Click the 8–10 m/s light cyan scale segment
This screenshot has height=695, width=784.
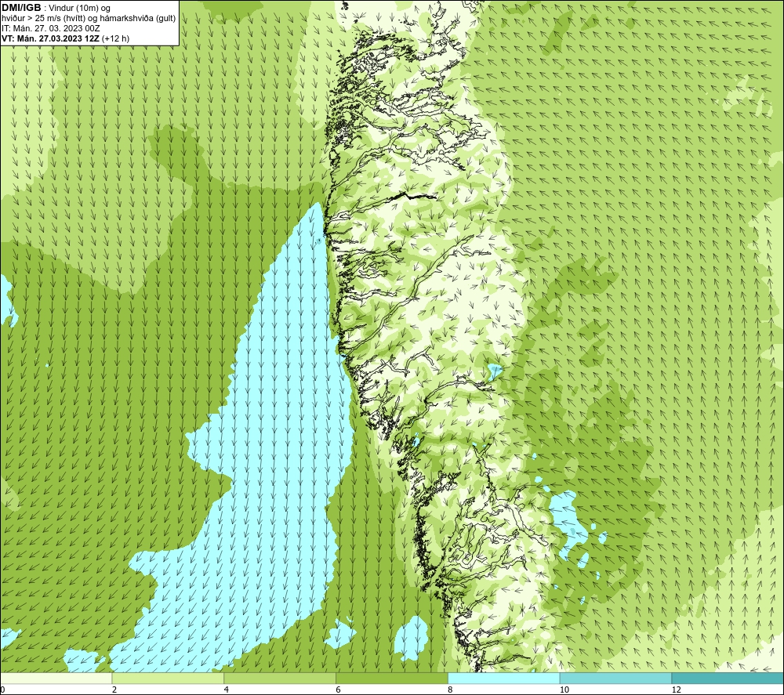[504, 678]
